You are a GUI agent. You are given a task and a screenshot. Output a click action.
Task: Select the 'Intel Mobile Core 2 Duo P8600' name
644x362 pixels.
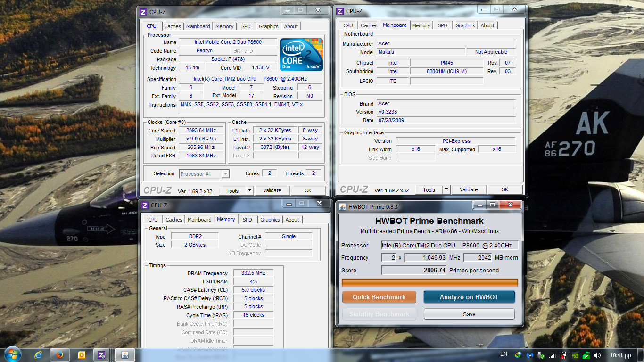point(228,42)
